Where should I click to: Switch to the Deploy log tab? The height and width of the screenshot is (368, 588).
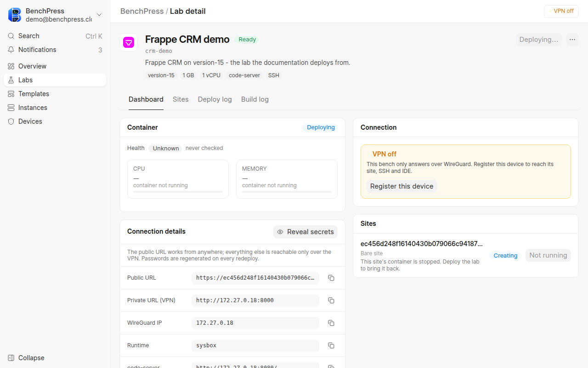pos(215,99)
